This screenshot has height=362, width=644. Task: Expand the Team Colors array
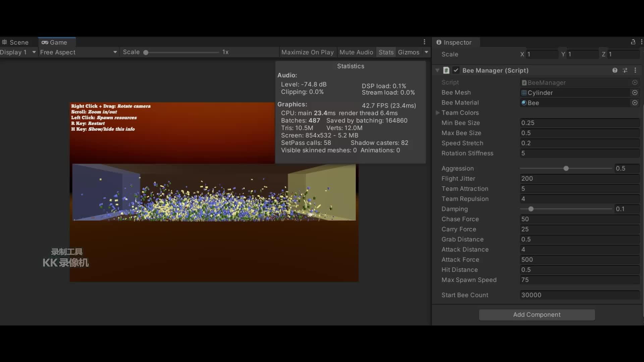(438, 113)
